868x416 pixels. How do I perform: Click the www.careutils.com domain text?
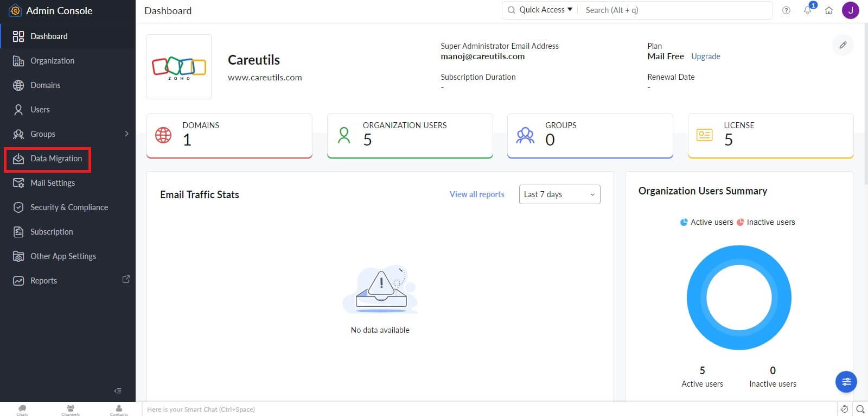tap(265, 78)
